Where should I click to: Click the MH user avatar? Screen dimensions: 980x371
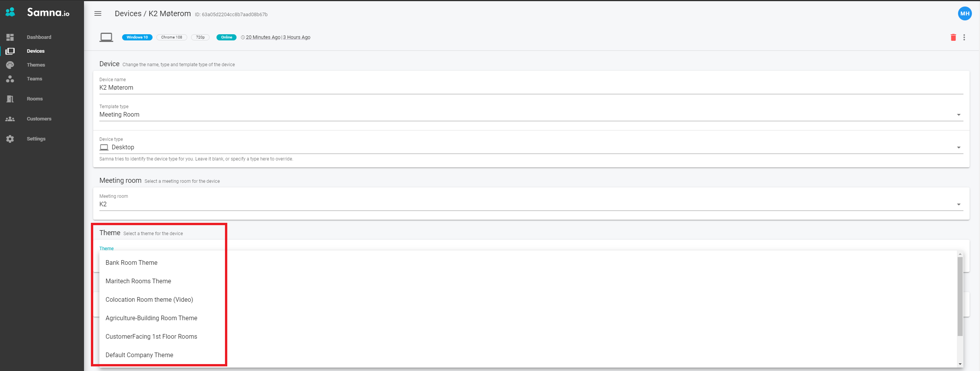coord(965,13)
